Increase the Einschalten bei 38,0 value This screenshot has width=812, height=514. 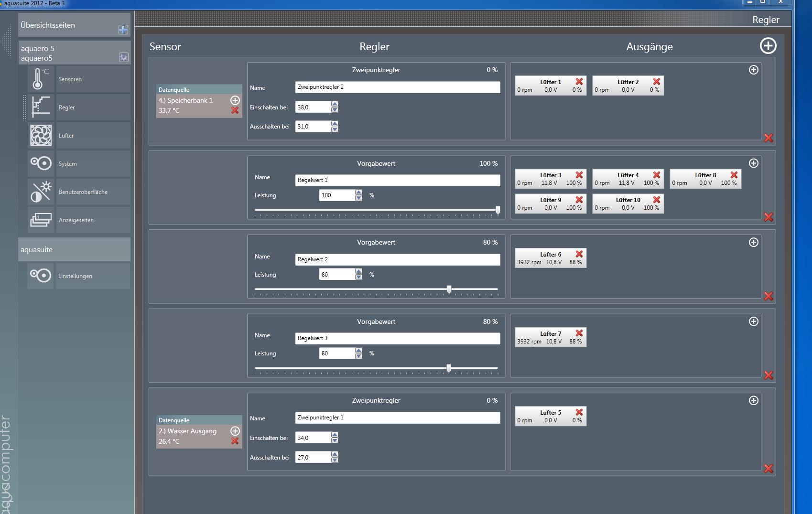[x=335, y=104]
